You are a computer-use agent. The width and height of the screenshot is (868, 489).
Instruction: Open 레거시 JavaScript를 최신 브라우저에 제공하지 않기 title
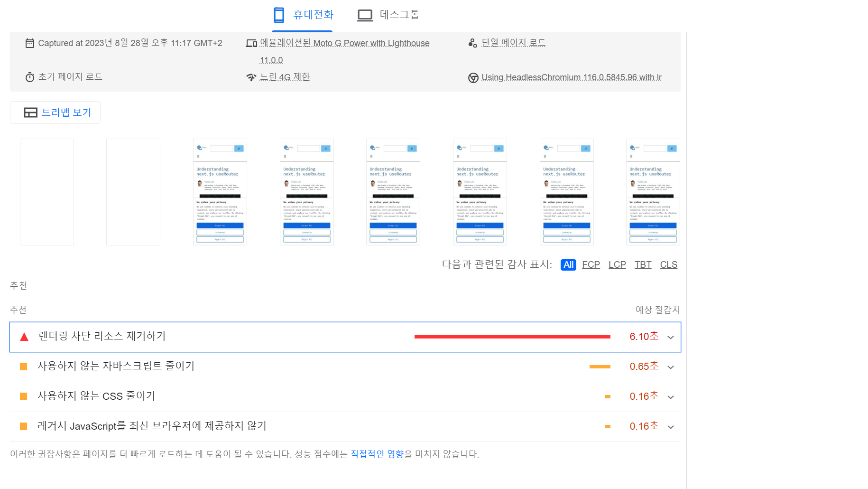tap(152, 426)
